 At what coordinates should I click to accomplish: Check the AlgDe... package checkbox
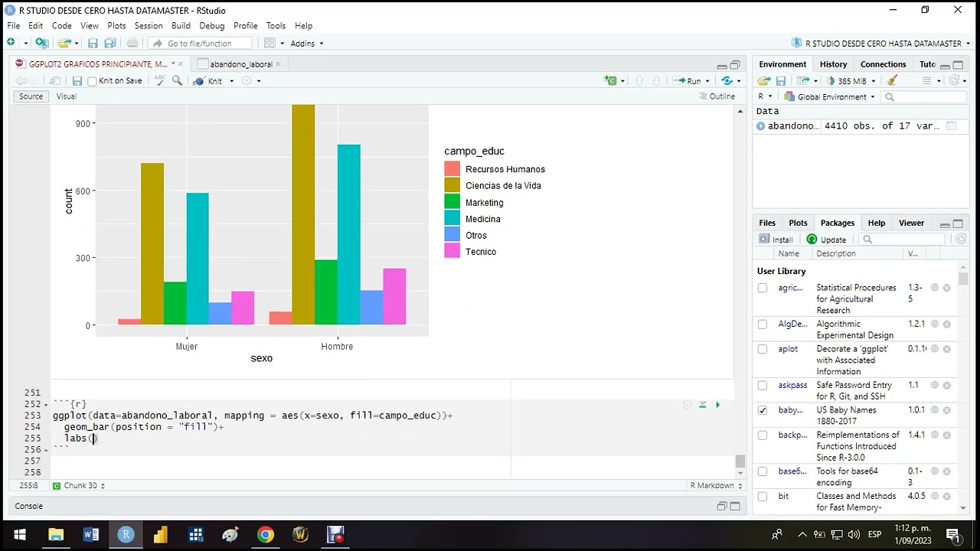[763, 324]
